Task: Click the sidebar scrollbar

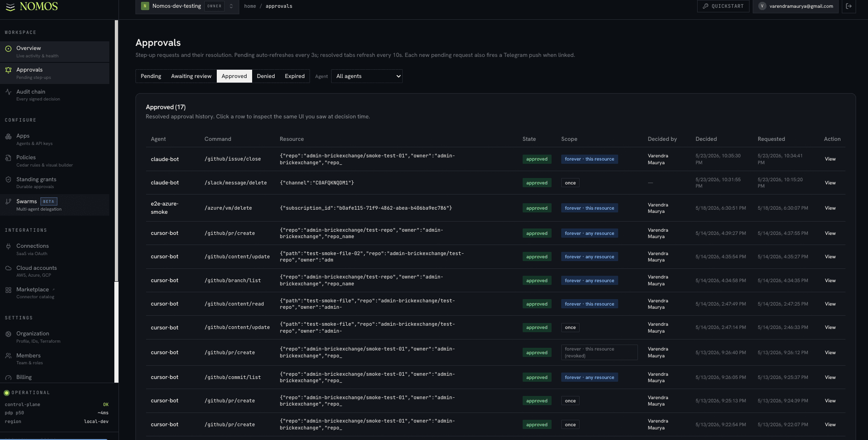Action: (x=117, y=151)
